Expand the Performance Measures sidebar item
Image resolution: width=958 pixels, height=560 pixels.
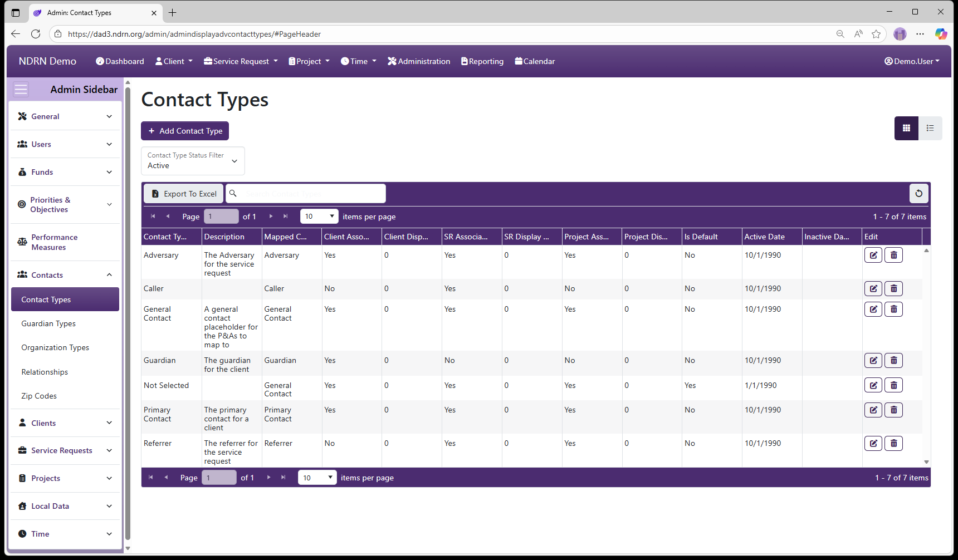point(65,242)
